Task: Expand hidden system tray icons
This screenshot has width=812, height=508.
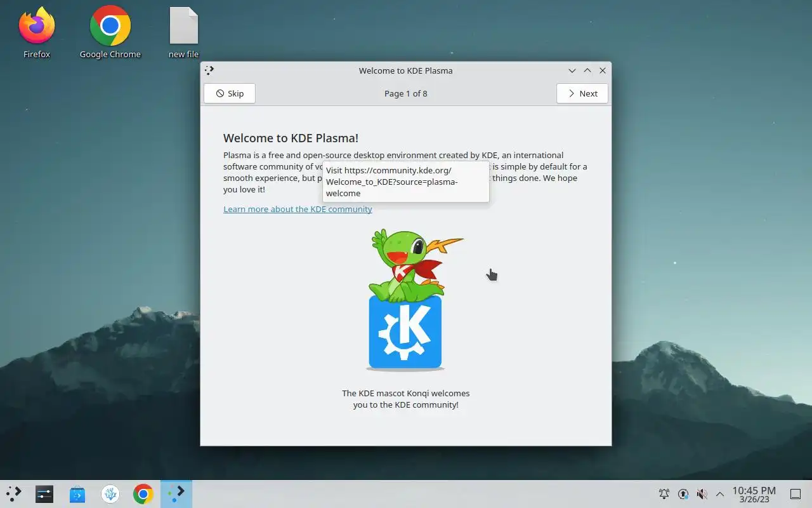Action: 720,494
